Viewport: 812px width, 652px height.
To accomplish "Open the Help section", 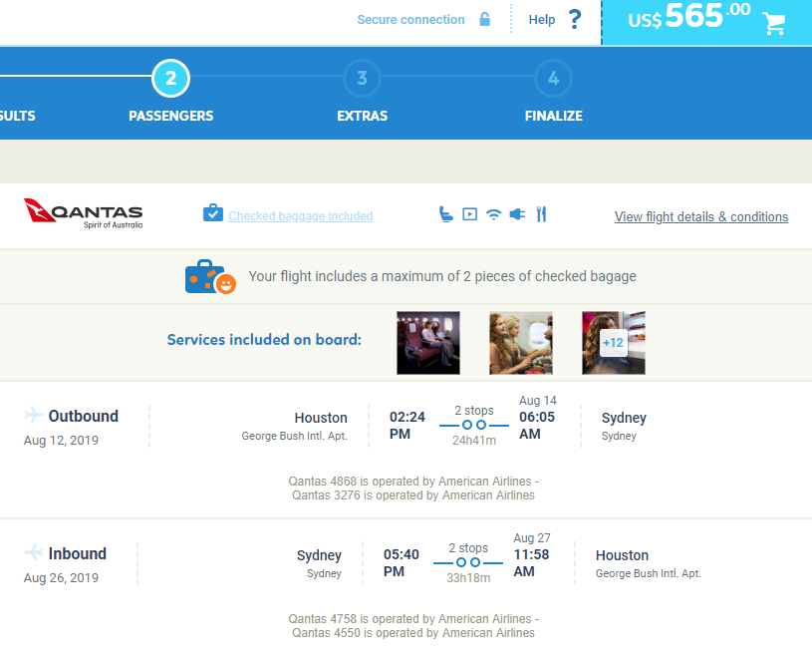I will pyautogui.click(x=541, y=19).
